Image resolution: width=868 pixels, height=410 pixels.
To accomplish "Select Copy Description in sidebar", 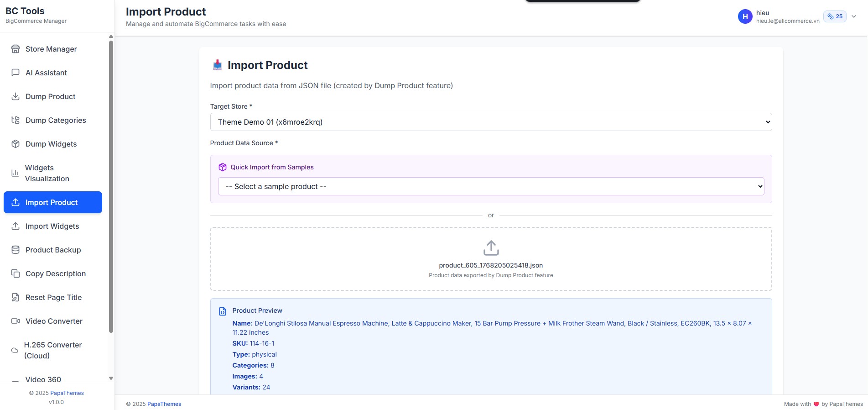I will [x=53, y=273].
